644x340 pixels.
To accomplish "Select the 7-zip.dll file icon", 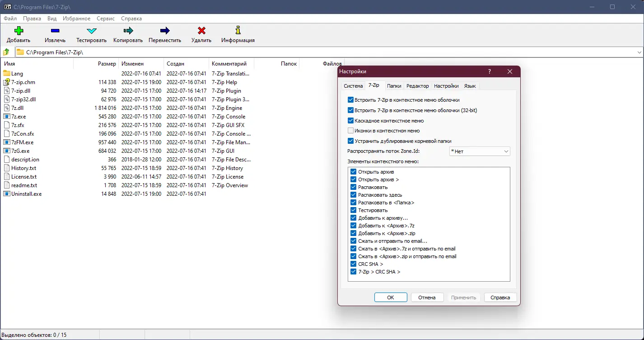I will pos(7,91).
